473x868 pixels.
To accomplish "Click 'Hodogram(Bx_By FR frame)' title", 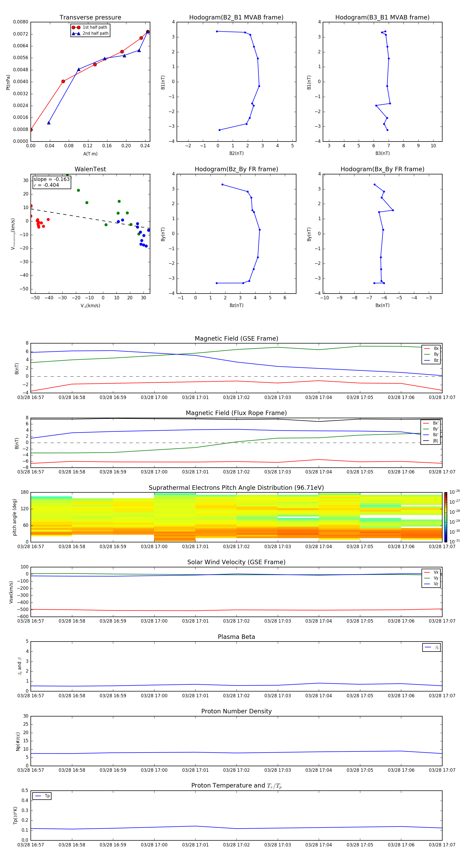I will (382, 169).
